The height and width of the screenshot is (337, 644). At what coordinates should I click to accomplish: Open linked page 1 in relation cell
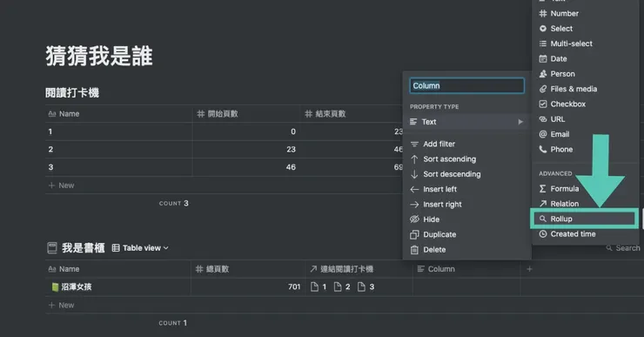319,286
